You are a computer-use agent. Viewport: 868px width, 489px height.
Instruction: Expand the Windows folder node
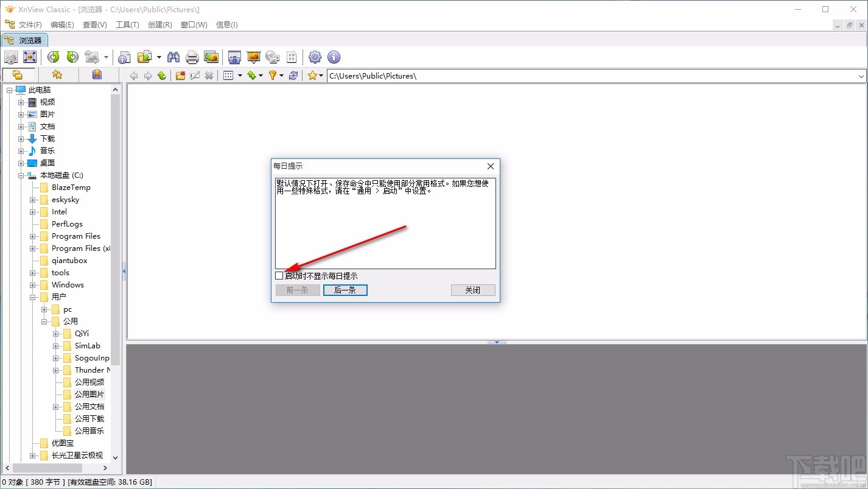pyautogui.click(x=33, y=285)
